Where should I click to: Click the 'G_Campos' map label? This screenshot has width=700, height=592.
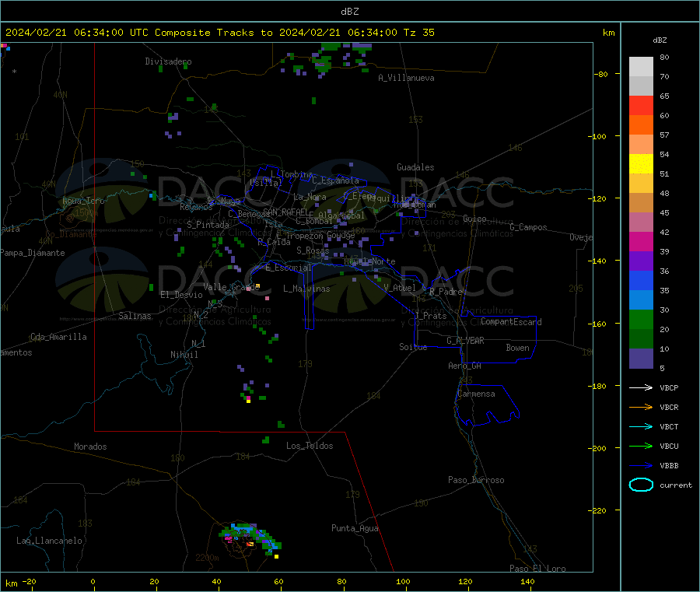(x=528, y=227)
